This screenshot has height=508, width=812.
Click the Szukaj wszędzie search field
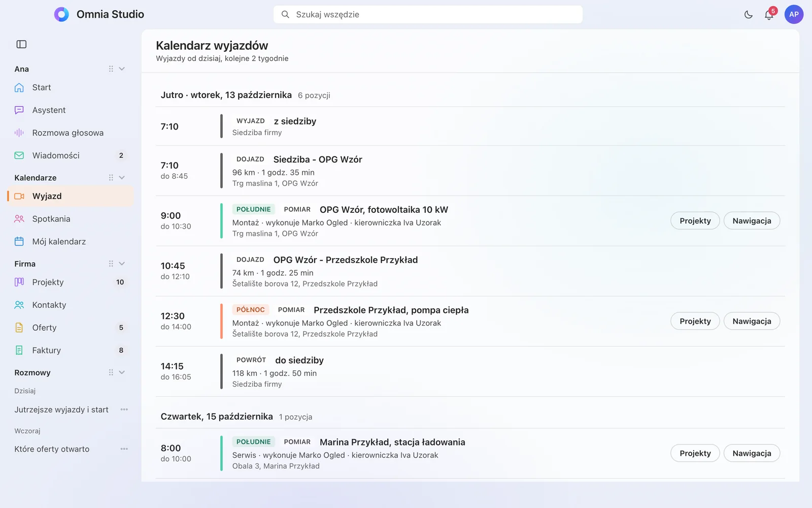pos(428,14)
